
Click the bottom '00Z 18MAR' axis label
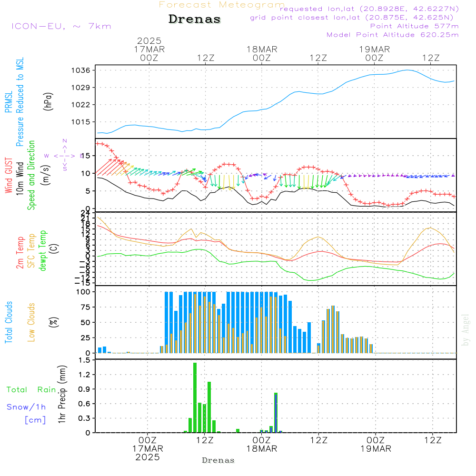click(262, 445)
